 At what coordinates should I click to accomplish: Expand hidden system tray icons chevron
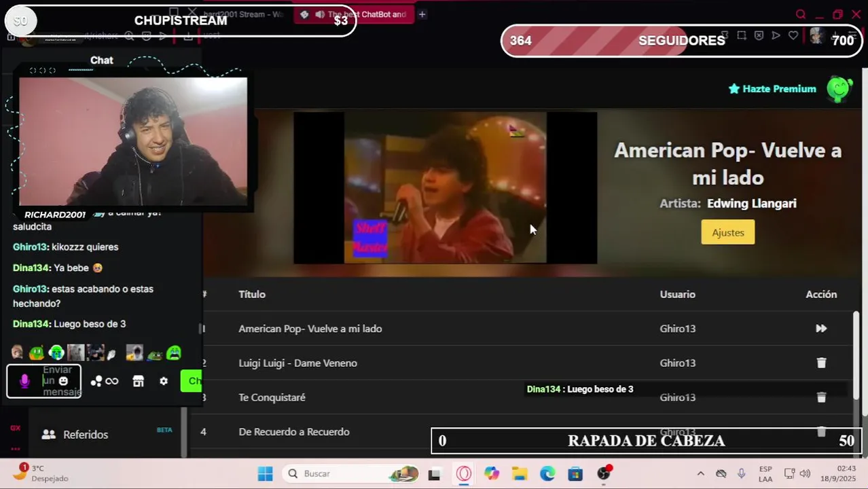click(x=700, y=473)
